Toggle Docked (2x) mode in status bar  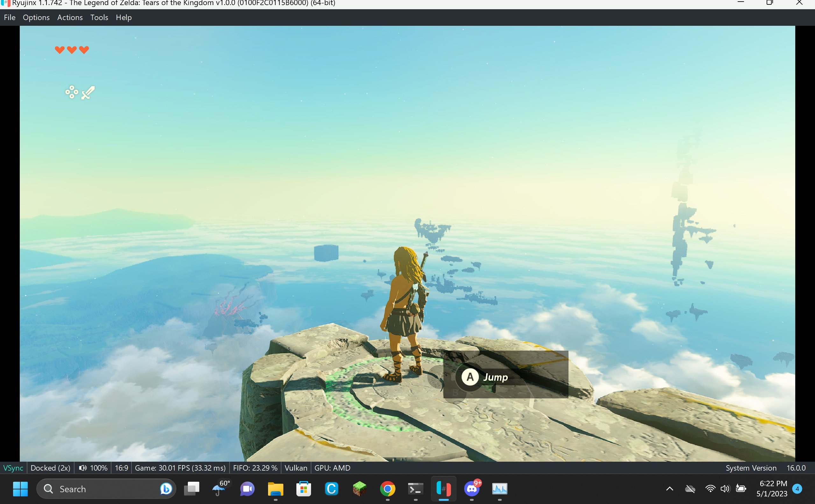pos(50,468)
